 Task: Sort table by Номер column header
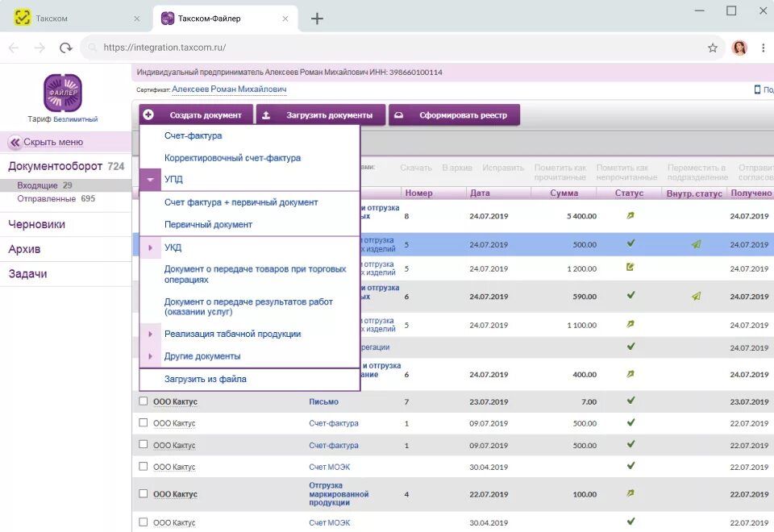[418, 193]
